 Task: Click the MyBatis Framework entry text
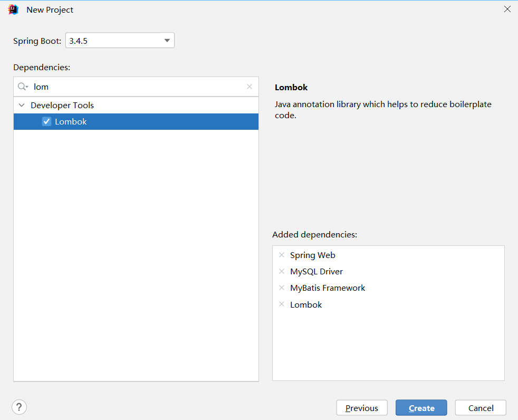click(x=328, y=288)
